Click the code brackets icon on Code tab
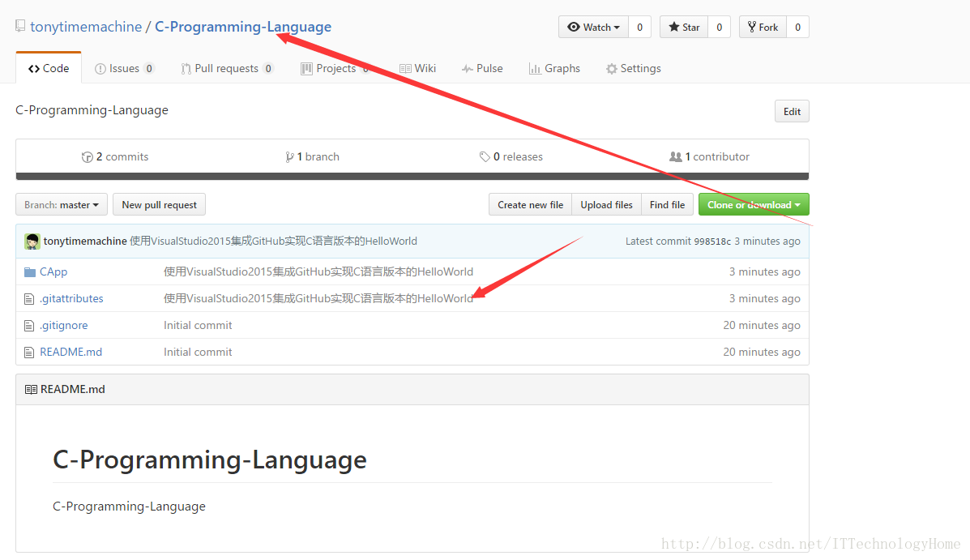 34,69
